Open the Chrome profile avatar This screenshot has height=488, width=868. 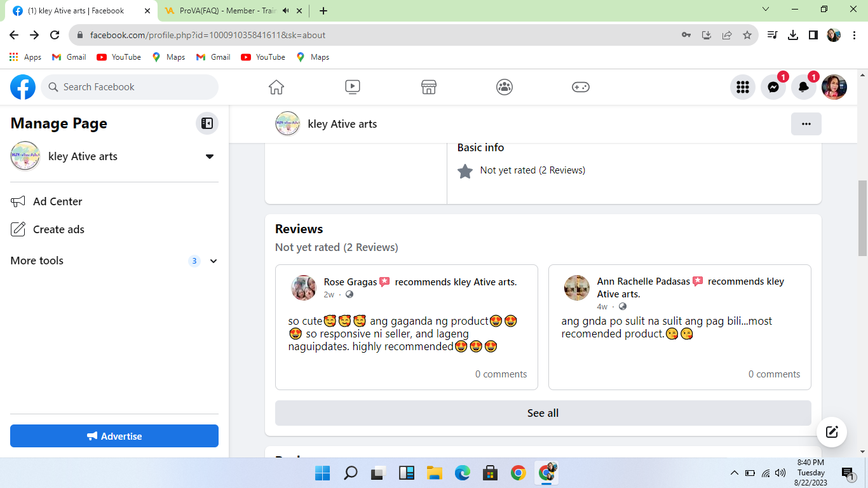click(834, 35)
